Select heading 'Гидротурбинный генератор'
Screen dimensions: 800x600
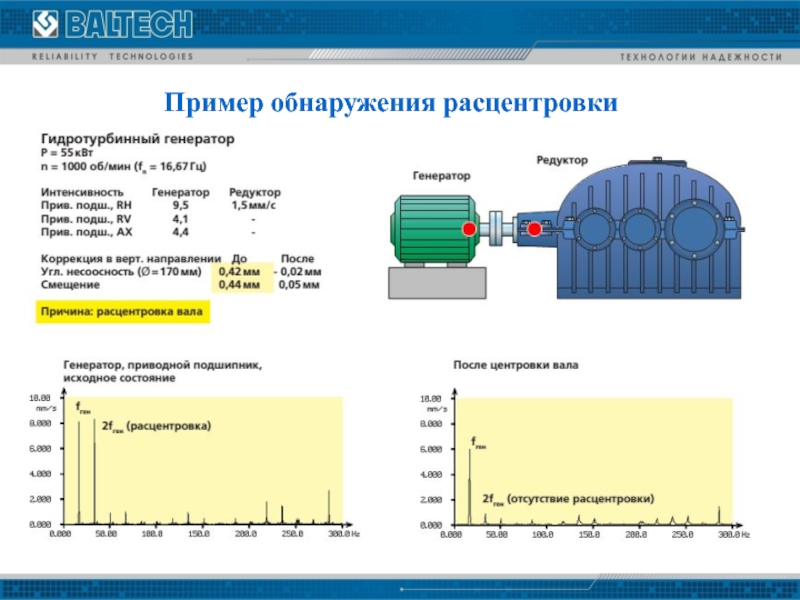coord(138,139)
